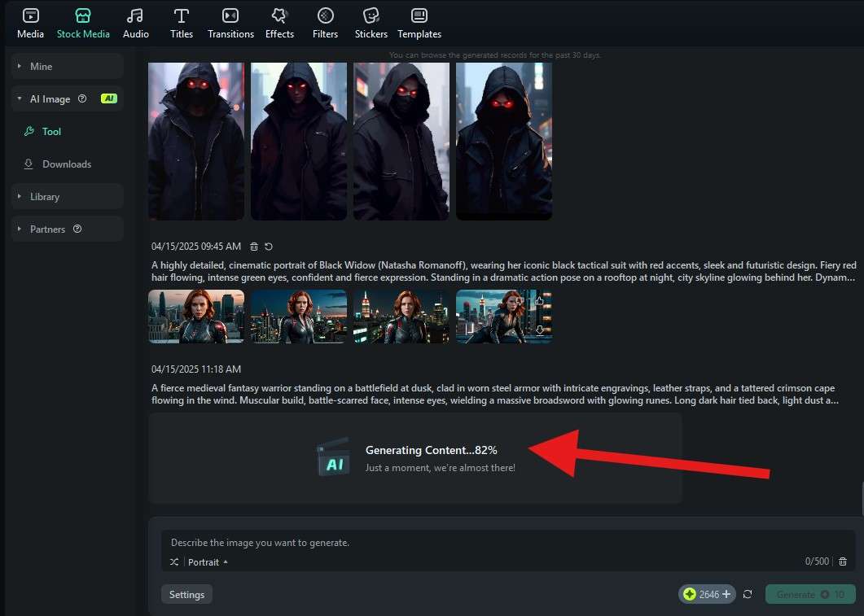
Task: Click the 0/500 character counter
Action: [817, 561]
